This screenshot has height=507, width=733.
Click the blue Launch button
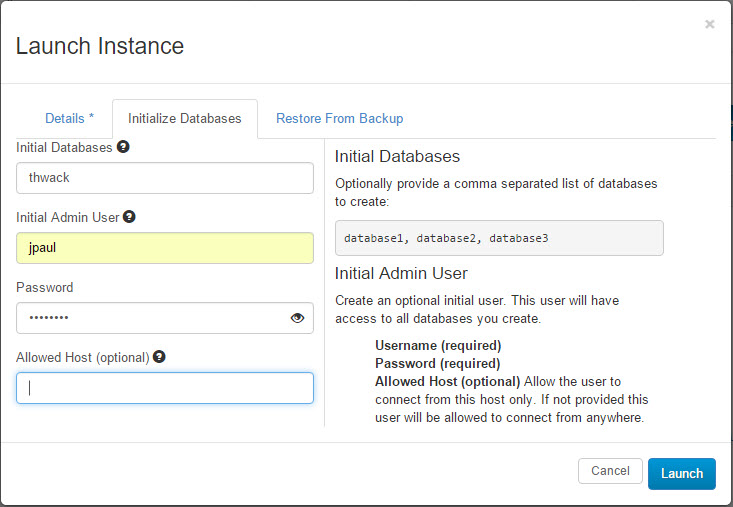[682, 473]
